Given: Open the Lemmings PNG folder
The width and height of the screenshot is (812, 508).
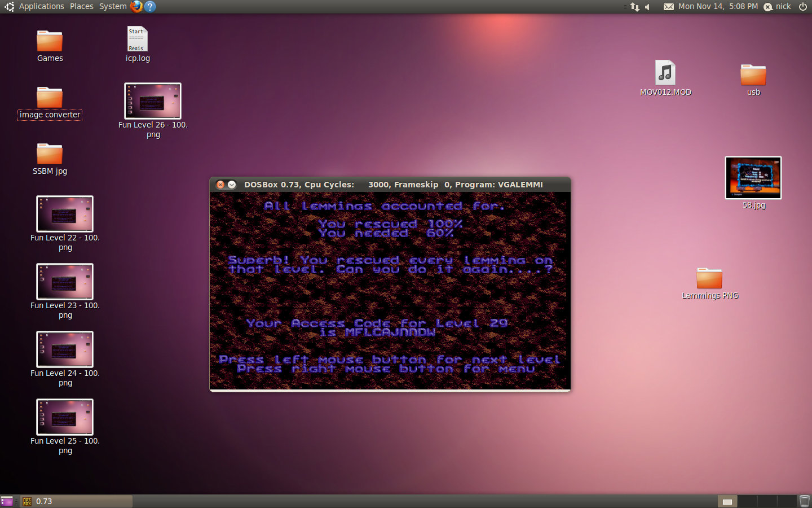Looking at the screenshot, I should [x=709, y=278].
